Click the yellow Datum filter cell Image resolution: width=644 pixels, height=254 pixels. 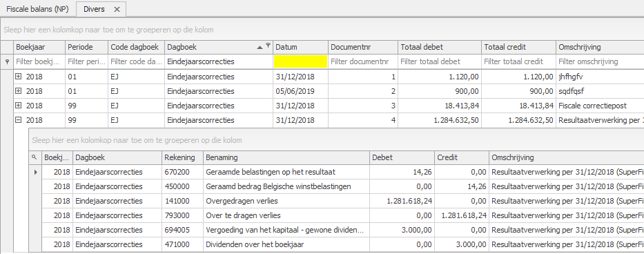coord(301,61)
